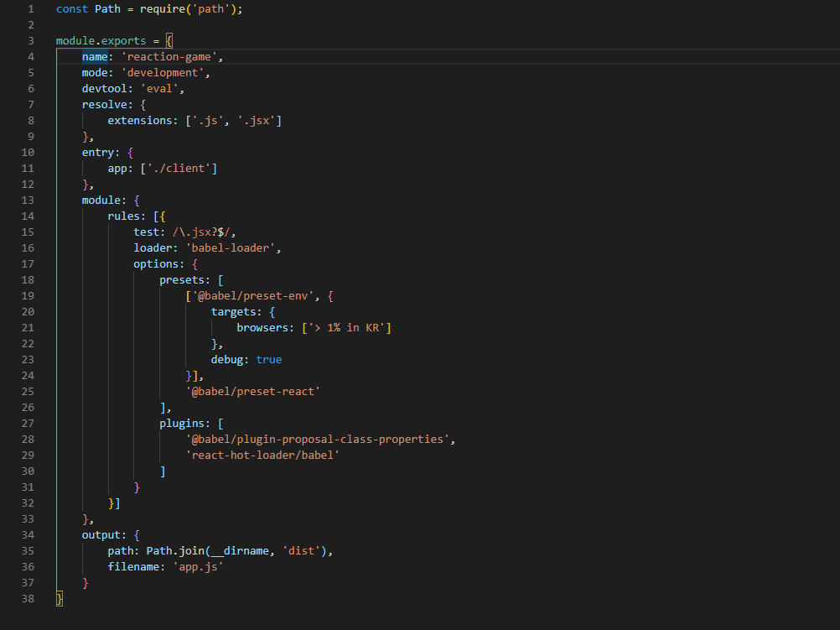Screen dimensions: 840x630
Task: Click the '> 1% in KR' browsers value
Action: [x=346, y=328]
